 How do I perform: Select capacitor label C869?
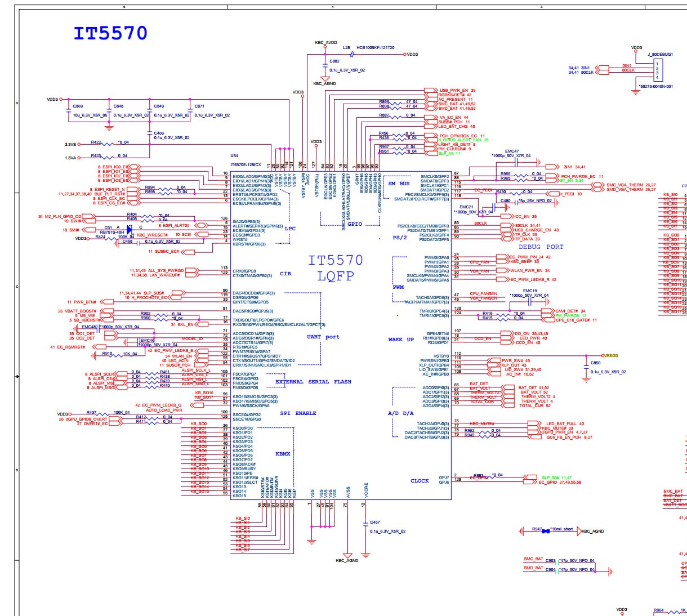point(78,106)
